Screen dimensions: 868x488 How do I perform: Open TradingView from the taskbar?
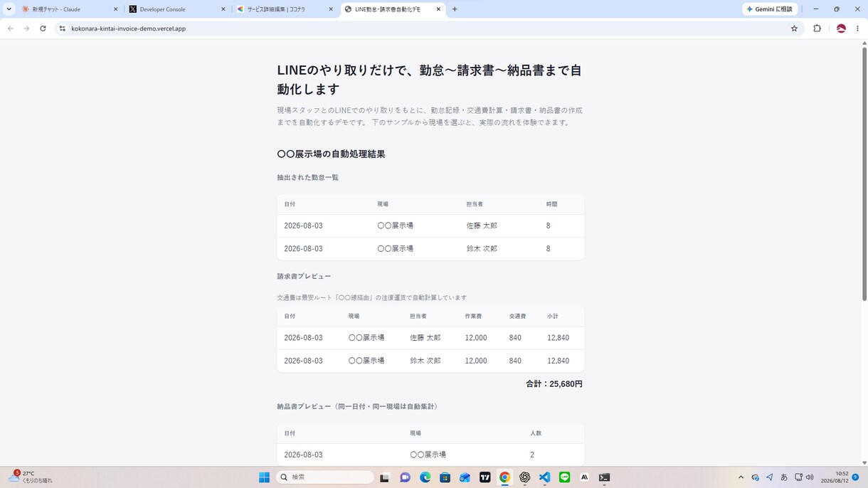coord(485,477)
